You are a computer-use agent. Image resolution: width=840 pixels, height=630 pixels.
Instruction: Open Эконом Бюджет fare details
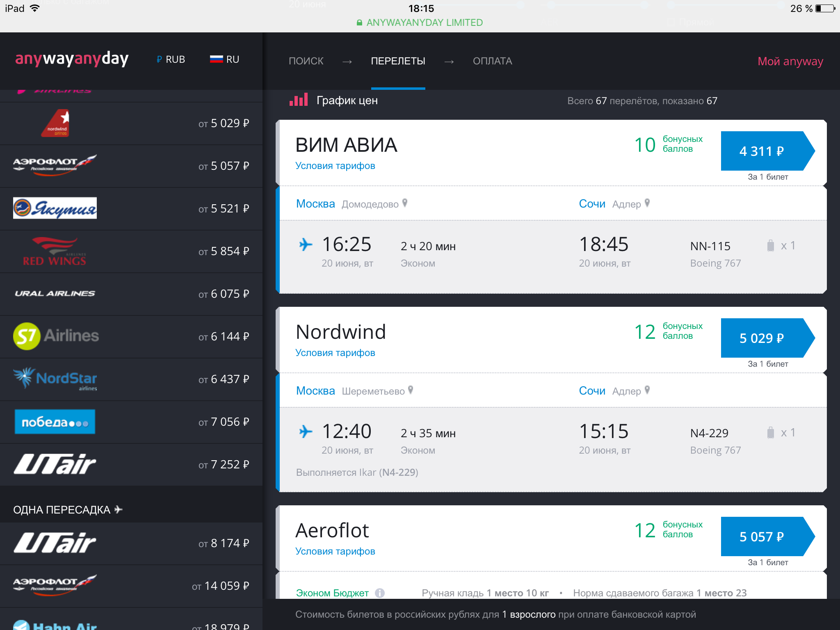tap(332, 593)
